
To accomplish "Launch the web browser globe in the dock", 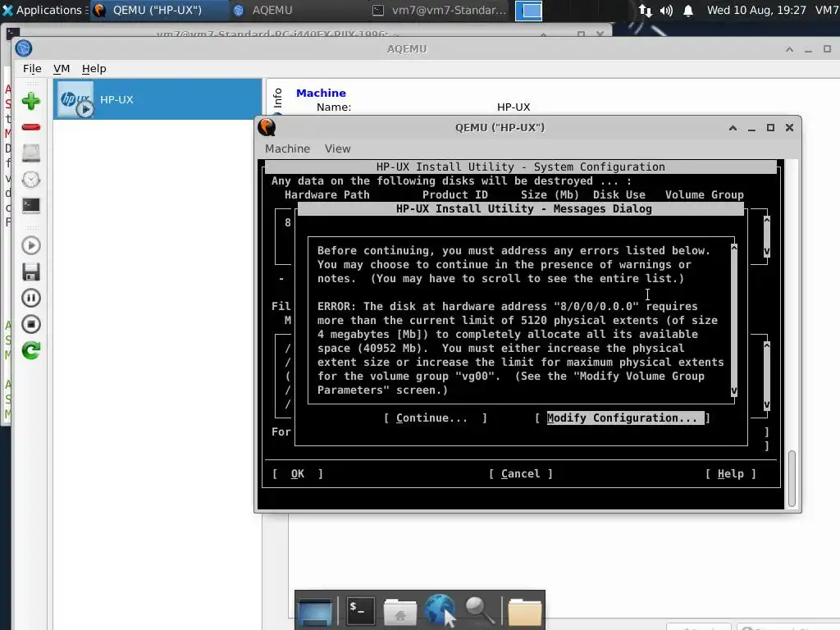I will 440,609.
